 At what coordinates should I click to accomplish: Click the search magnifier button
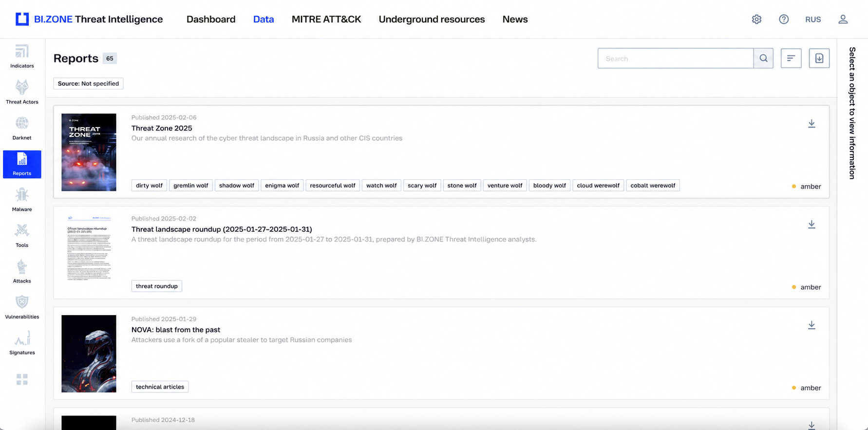tap(763, 58)
